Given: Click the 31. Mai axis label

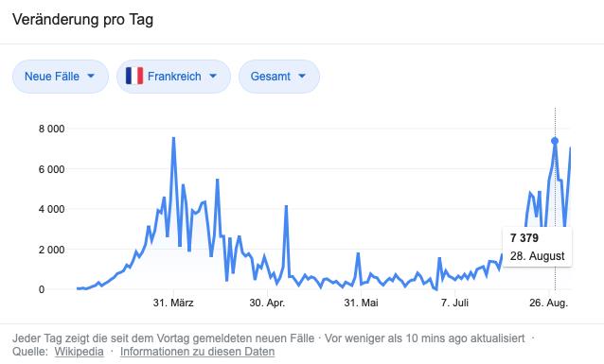Looking at the screenshot, I should tap(361, 303).
